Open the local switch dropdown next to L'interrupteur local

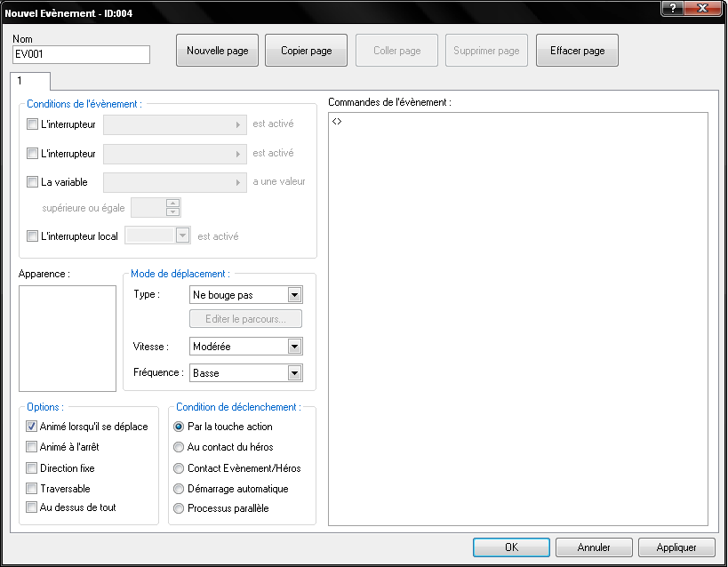pos(158,236)
